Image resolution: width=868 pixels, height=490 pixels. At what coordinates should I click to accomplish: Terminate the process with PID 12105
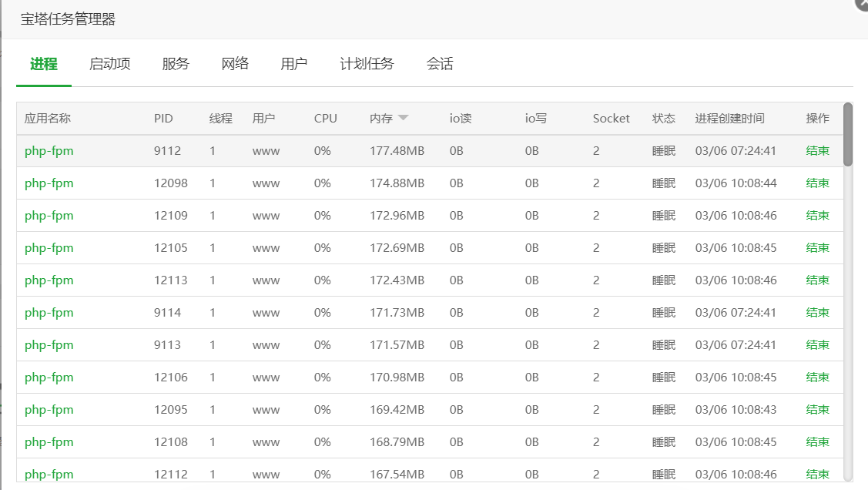click(x=817, y=248)
